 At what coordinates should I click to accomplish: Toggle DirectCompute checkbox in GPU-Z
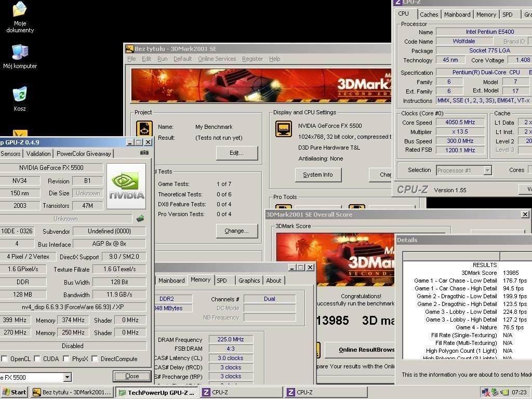[x=95, y=358]
